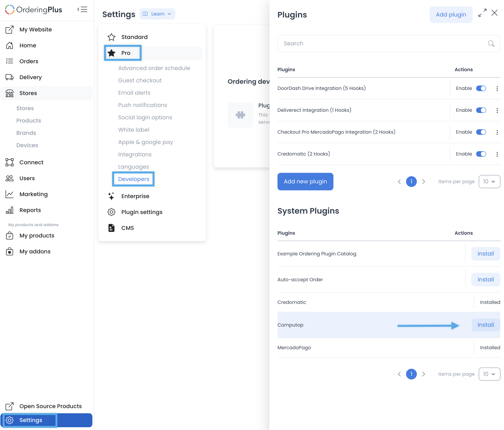Image resolution: width=504 pixels, height=430 pixels.
Task: Toggle DoorDash Drive Integration enable switch
Action: [x=481, y=88]
